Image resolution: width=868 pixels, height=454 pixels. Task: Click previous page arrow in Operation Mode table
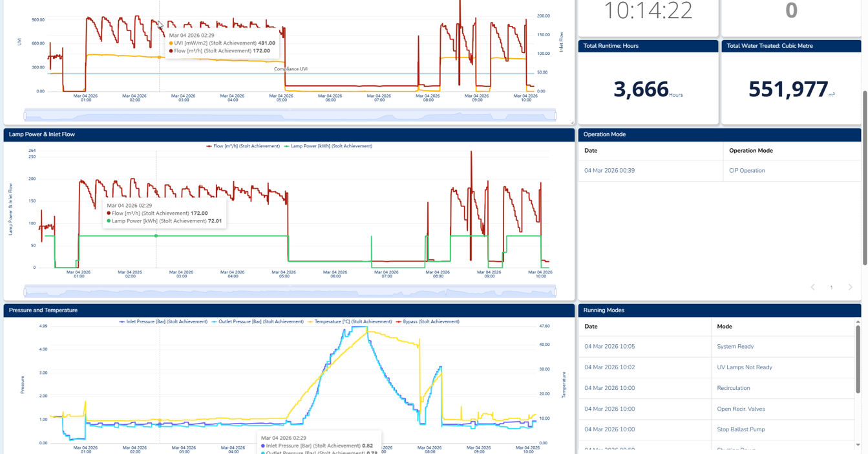pyautogui.click(x=812, y=287)
